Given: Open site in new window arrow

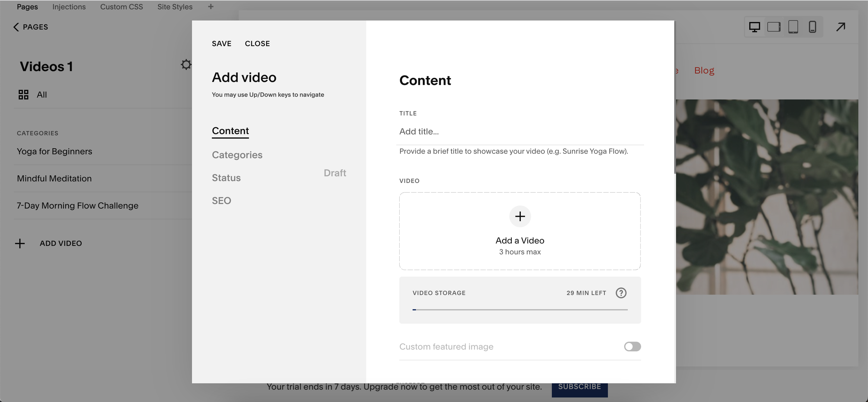Looking at the screenshot, I should click(x=841, y=27).
